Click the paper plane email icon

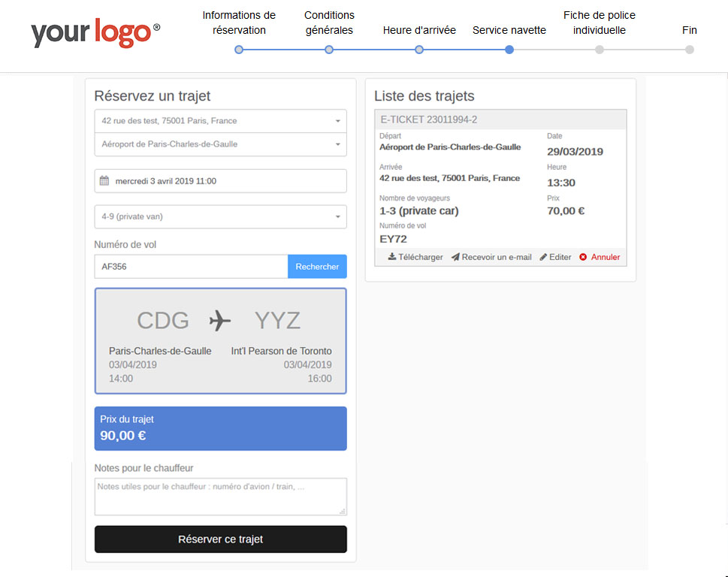[x=455, y=257]
